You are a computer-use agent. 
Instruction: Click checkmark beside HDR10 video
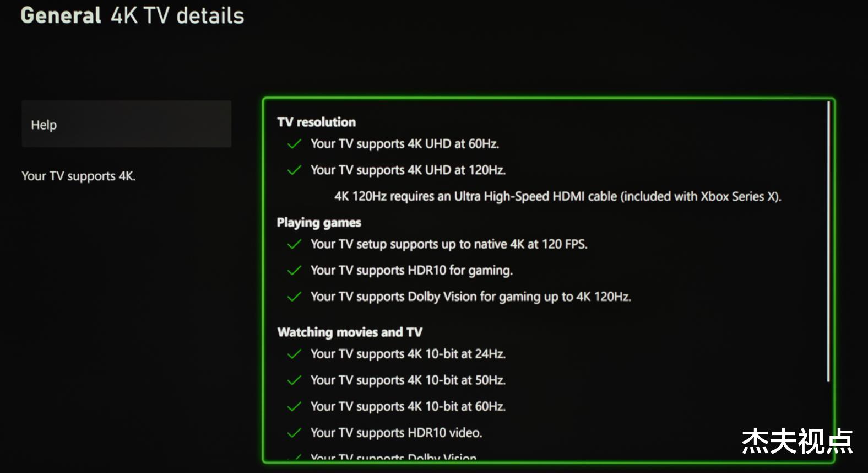(x=295, y=433)
